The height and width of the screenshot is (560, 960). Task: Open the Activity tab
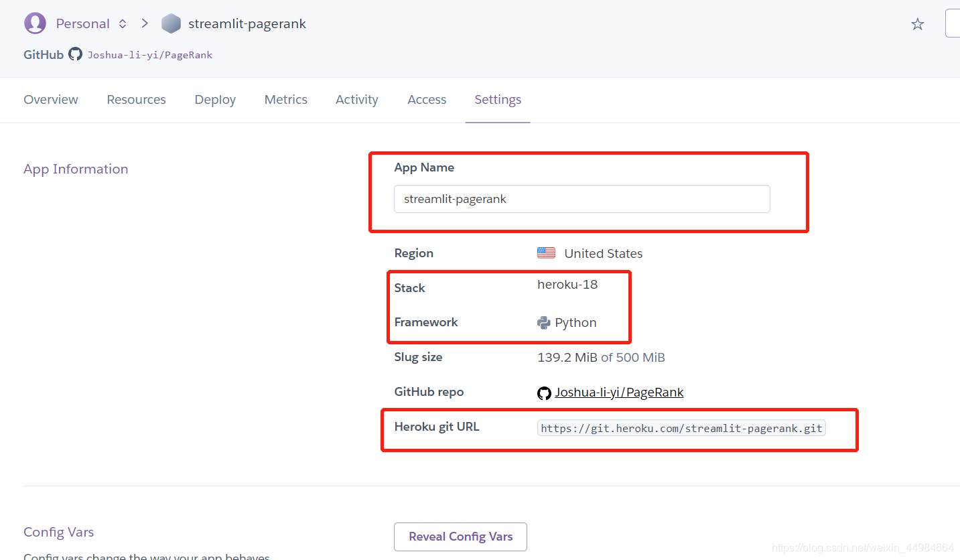356,99
